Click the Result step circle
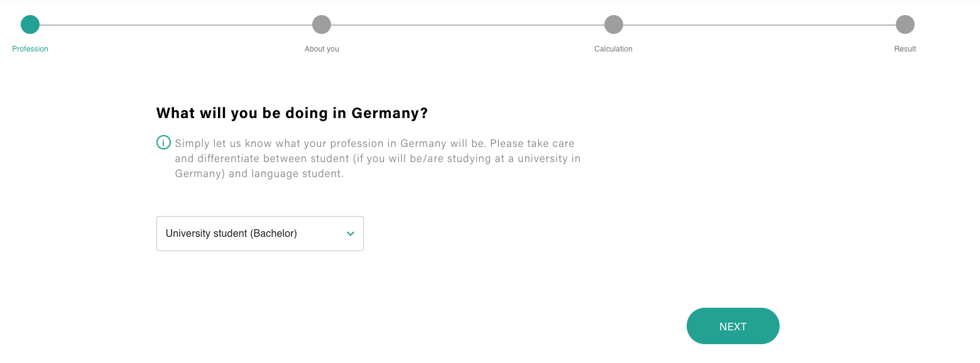Screen dimensions: 980x363 coord(905,24)
